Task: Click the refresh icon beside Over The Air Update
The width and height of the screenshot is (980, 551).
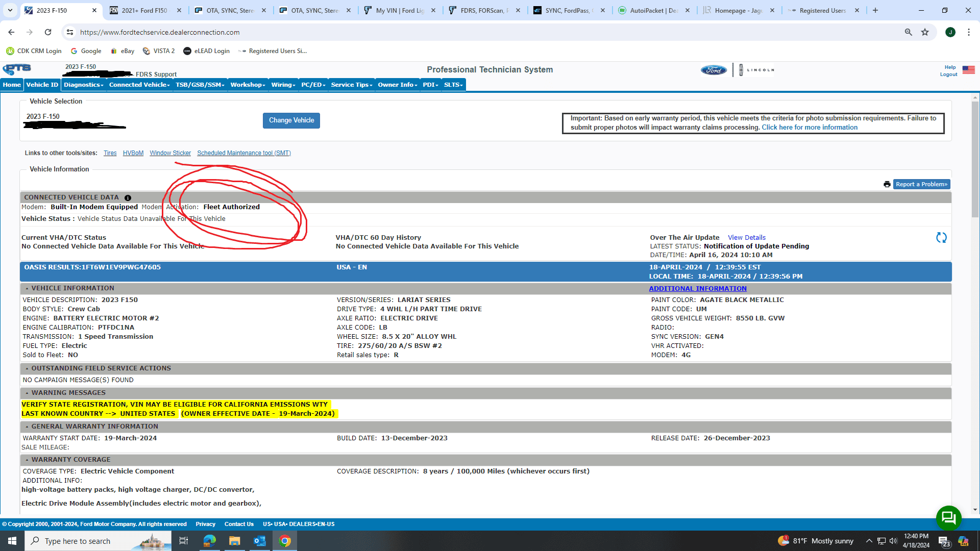Action: pyautogui.click(x=941, y=238)
